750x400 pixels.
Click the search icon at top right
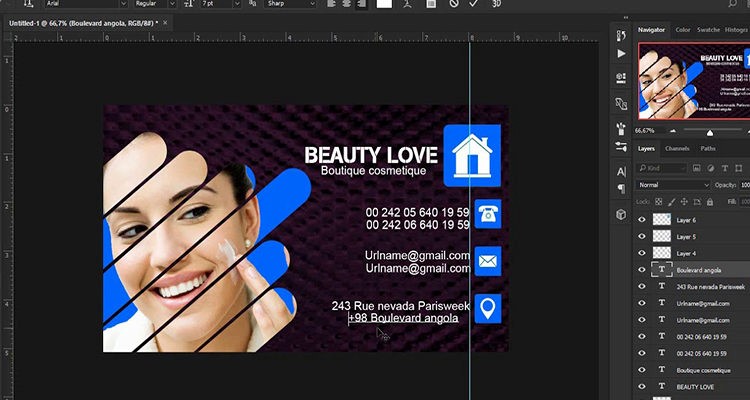click(x=733, y=3)
